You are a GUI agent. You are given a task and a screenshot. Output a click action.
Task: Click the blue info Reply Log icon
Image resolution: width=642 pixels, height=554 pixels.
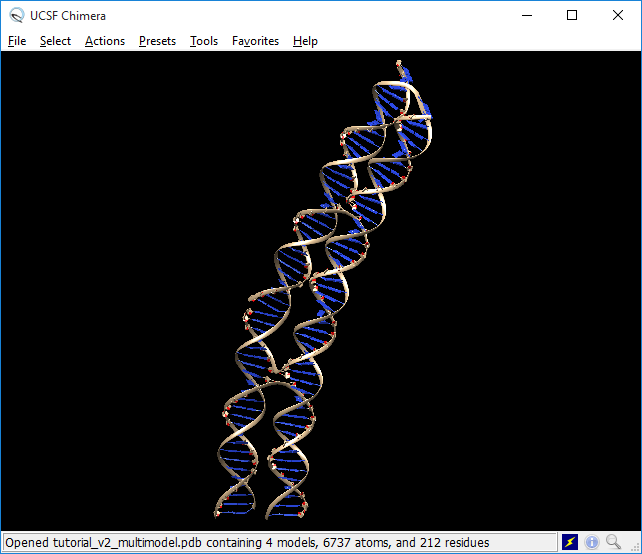click(x=592, y=542)
